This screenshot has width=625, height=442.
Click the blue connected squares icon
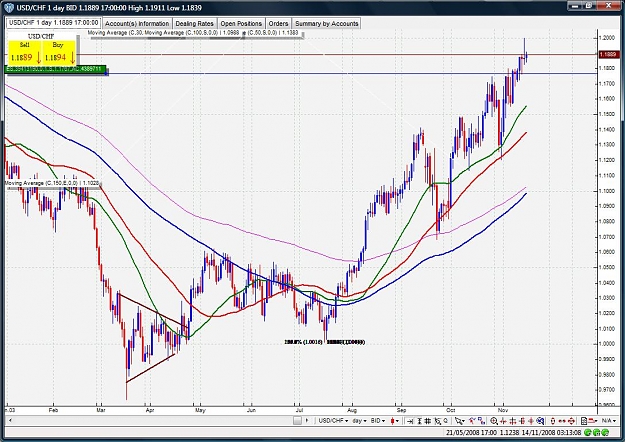click(x=482, y=421)
